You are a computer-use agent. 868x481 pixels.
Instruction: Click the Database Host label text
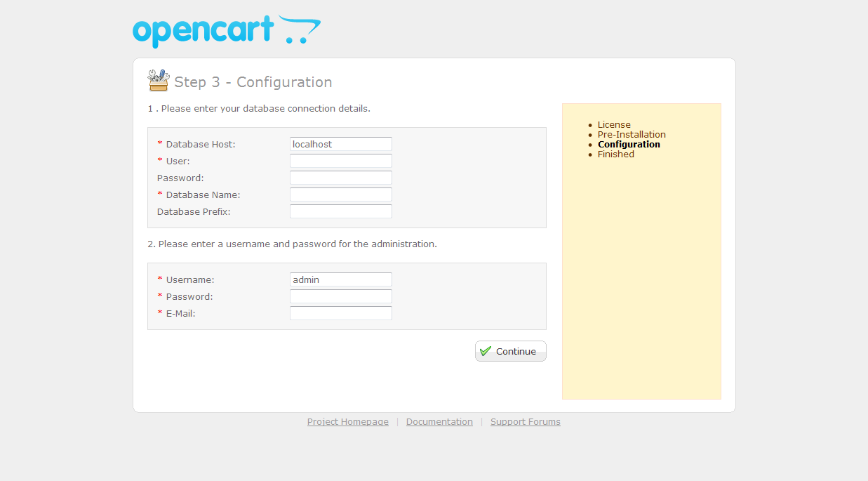point(201,145)
